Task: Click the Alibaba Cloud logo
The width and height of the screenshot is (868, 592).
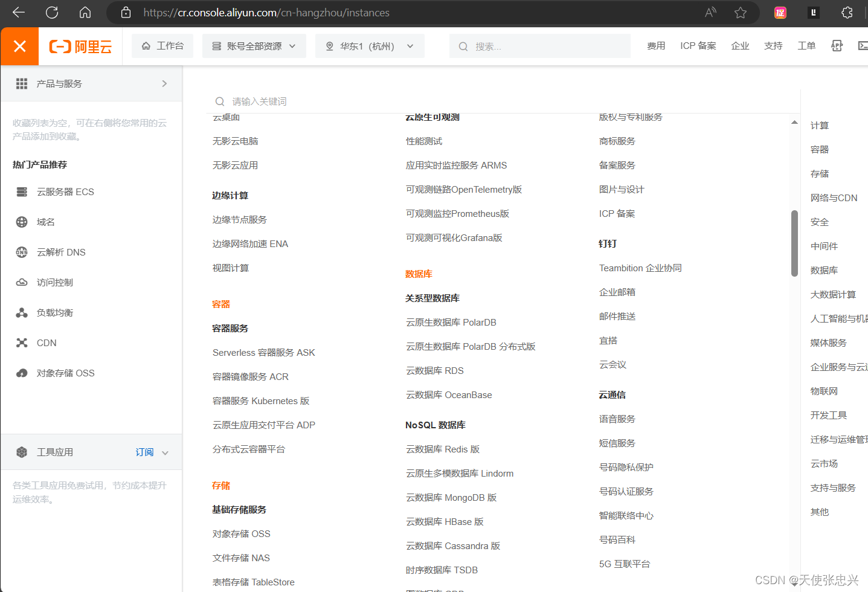Action: pyautogui.click(x=81, y=45)
